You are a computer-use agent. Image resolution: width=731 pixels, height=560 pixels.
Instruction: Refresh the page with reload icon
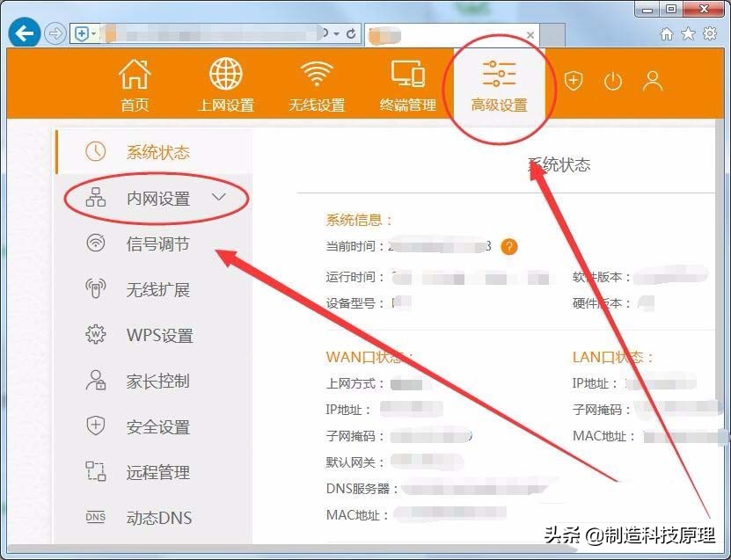(x=352, y=33)
